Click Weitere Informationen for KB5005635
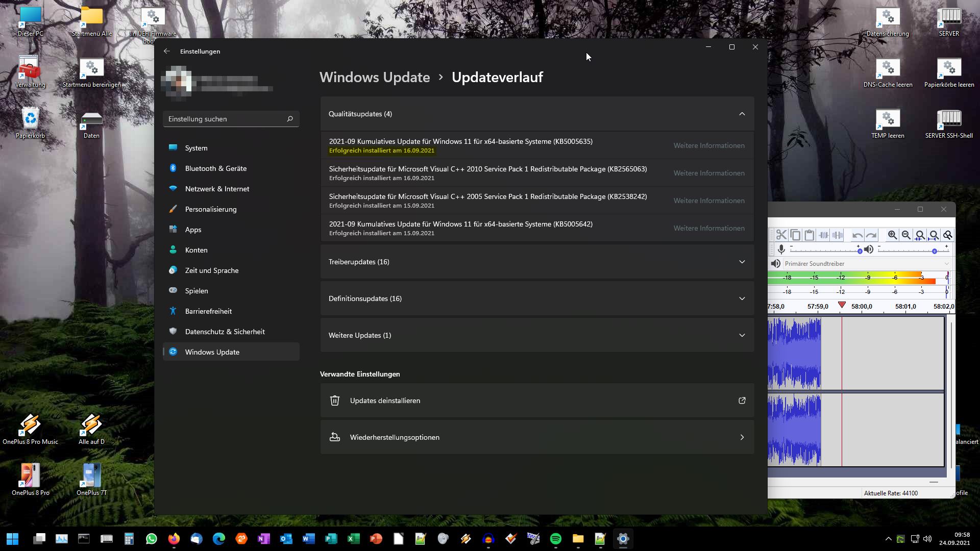 pyautogui.click(x=709, y=145)
